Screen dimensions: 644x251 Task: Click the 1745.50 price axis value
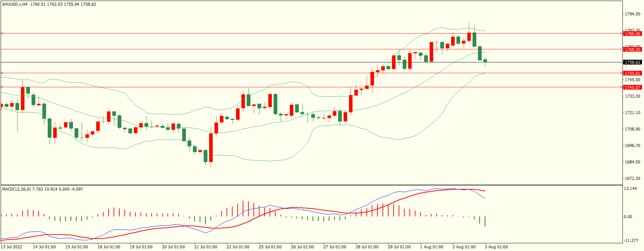pos(632,80)
